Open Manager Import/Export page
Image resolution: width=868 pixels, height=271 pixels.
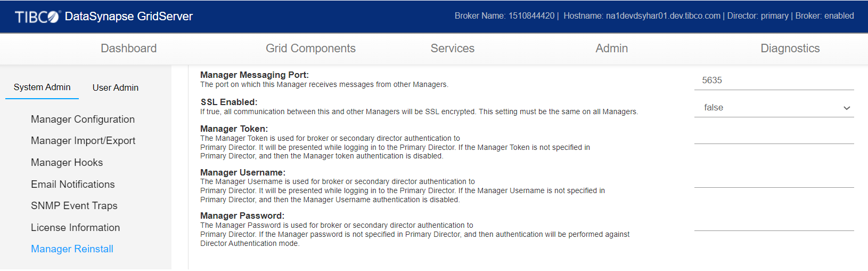pyautogui.click(x=83, y=141)
